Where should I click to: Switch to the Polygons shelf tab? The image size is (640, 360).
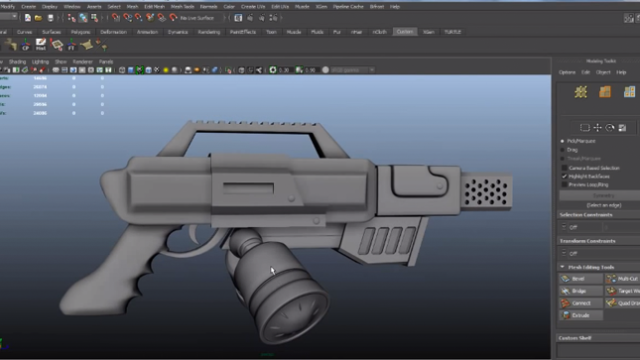pyautogui.click(x=80, y=32)
